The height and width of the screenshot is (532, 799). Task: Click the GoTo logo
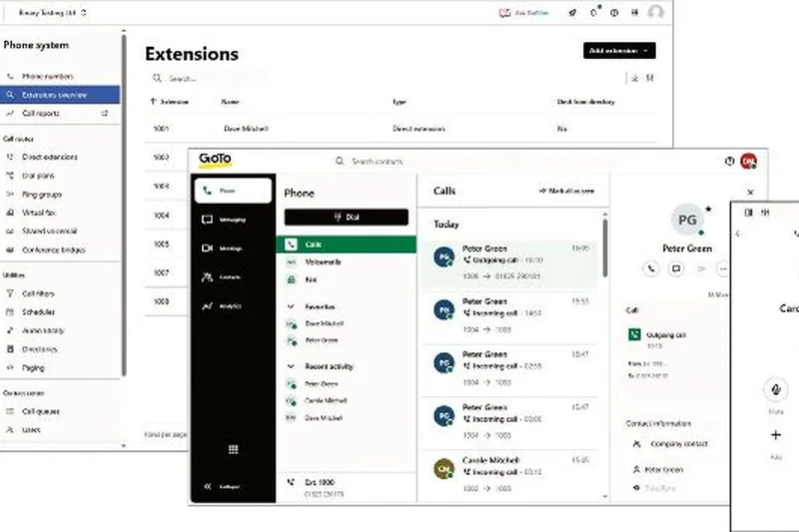(x=215, y=160)
